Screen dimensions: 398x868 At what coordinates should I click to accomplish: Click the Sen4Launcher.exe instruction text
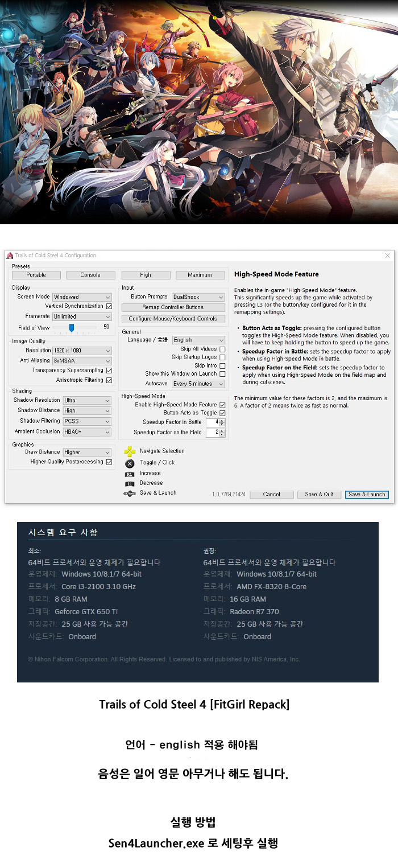193,844
